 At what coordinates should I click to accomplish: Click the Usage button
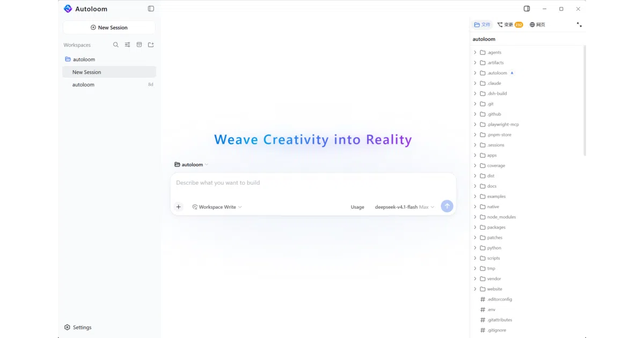tap(357, 207)
